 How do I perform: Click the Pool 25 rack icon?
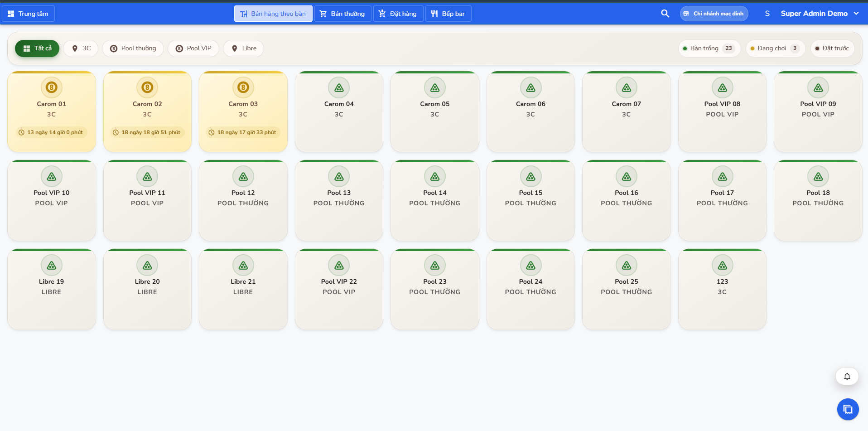pyautogui.click(x=627, y=266)
